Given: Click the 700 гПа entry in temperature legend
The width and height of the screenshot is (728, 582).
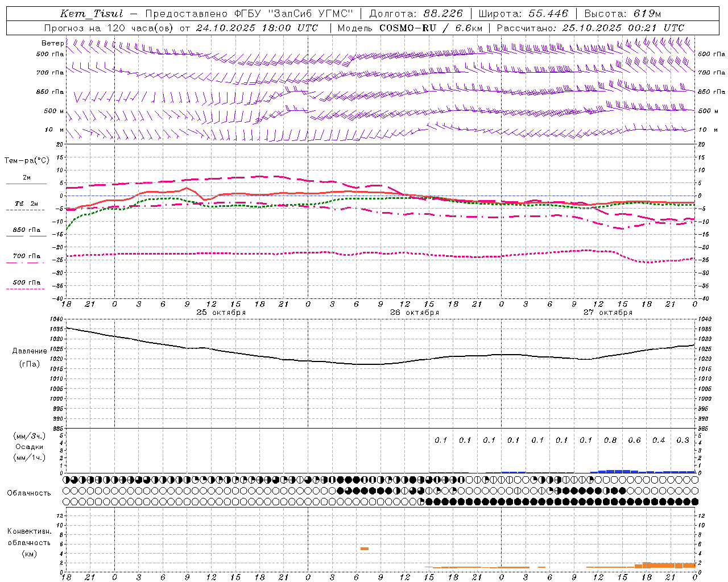Looking at the screenshot, I should coord(27,256).
